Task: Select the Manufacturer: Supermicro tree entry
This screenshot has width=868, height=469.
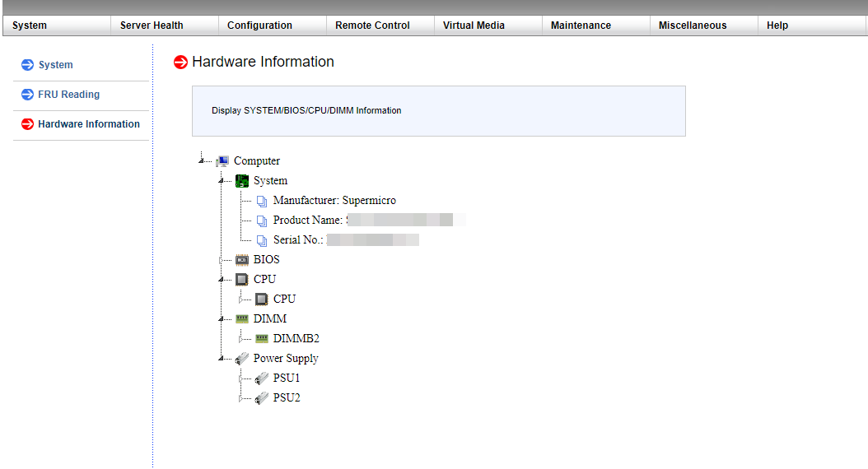Action: (x=334, y=201)
